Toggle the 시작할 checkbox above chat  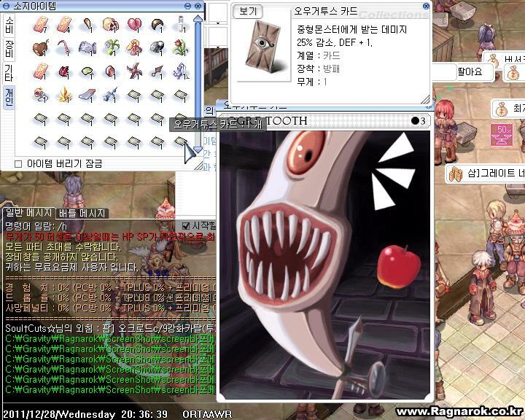pyautogui.click(x=186, y=226)
